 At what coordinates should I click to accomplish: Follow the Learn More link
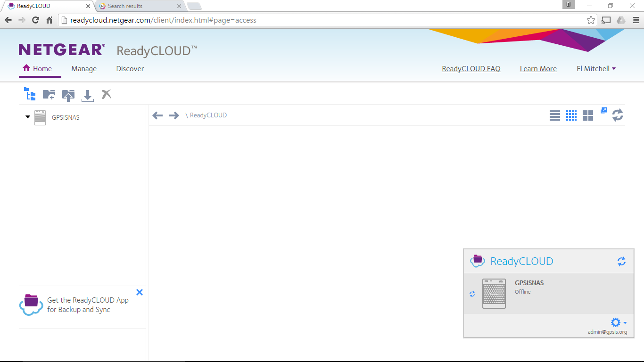(538, 69)
